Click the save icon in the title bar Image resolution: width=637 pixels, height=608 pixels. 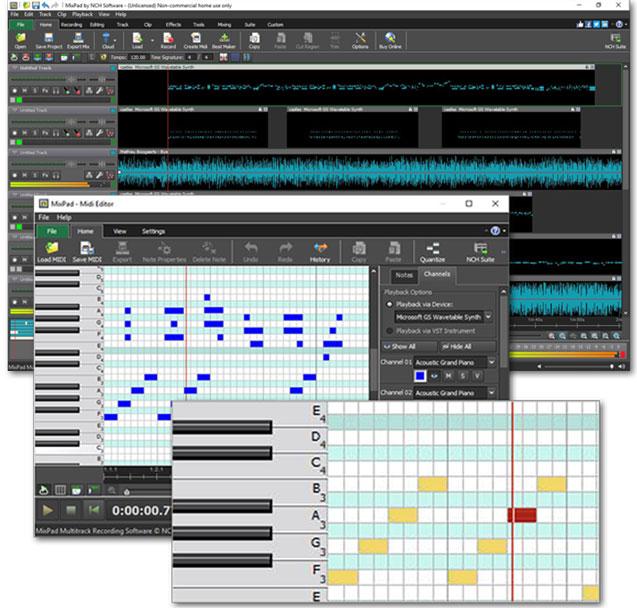coord(36,5)
